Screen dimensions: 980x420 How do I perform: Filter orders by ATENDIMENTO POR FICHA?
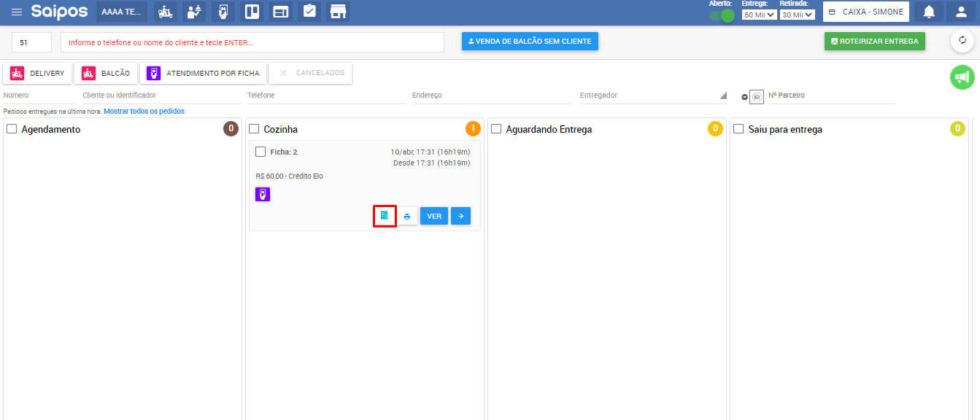pyautogui.click(x=203, y=73)
